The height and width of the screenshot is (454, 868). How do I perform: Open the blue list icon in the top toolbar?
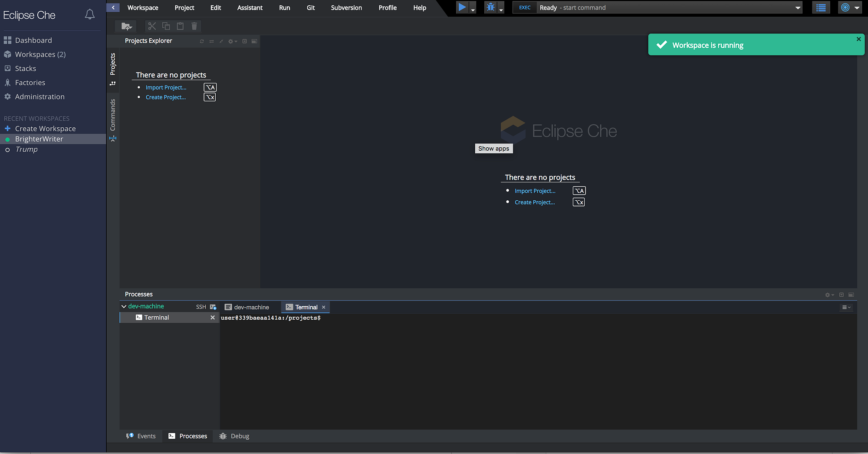click(821, 7)
